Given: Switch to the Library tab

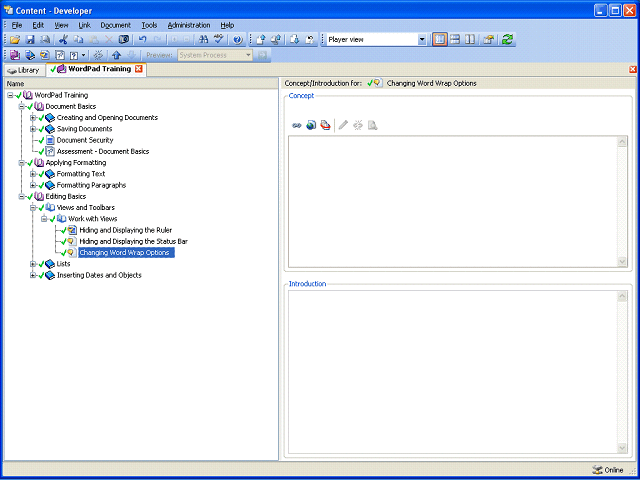Looking at the screenshot, I should [x=24, y=70].
